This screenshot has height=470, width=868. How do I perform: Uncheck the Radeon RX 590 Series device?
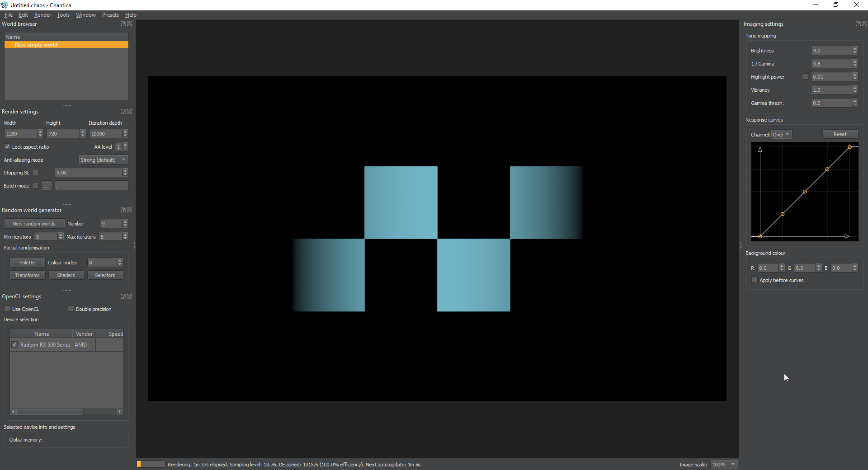[x=15, y=345]
